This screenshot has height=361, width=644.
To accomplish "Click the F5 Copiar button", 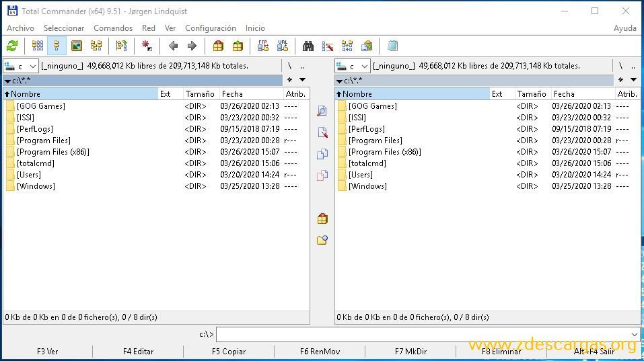I will click(229, 352).
